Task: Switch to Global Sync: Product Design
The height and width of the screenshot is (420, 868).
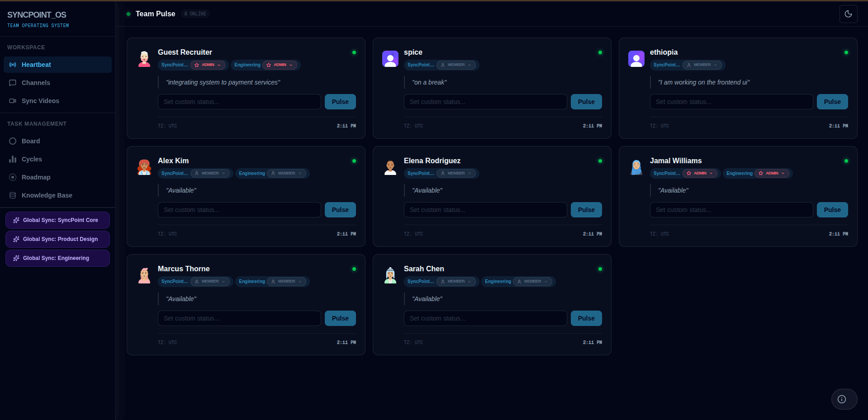Action: coord(57,239)
